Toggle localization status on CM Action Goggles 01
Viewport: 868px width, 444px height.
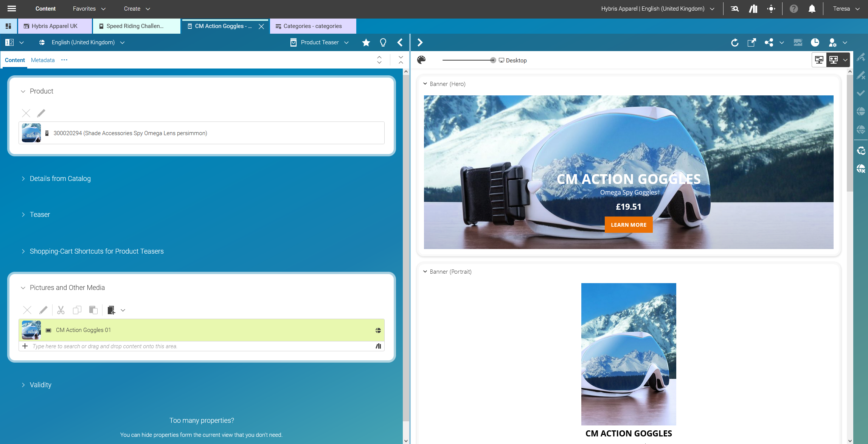pos(378,330)
